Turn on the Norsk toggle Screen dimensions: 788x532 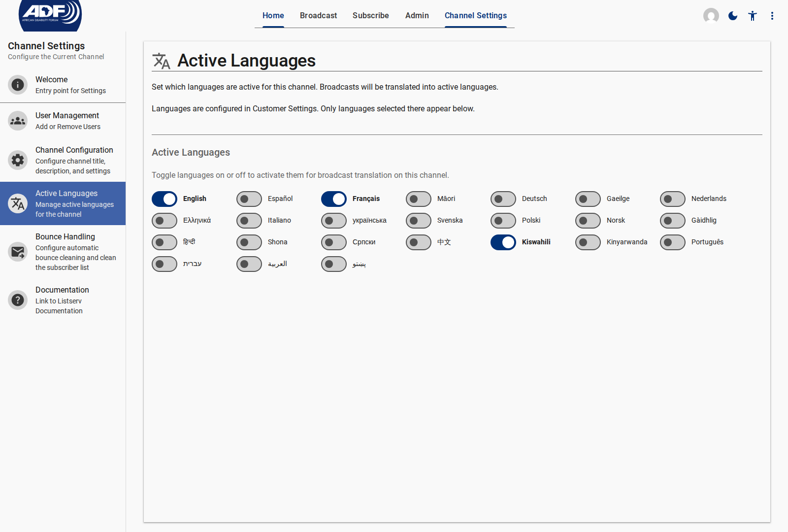coord(588,221)
